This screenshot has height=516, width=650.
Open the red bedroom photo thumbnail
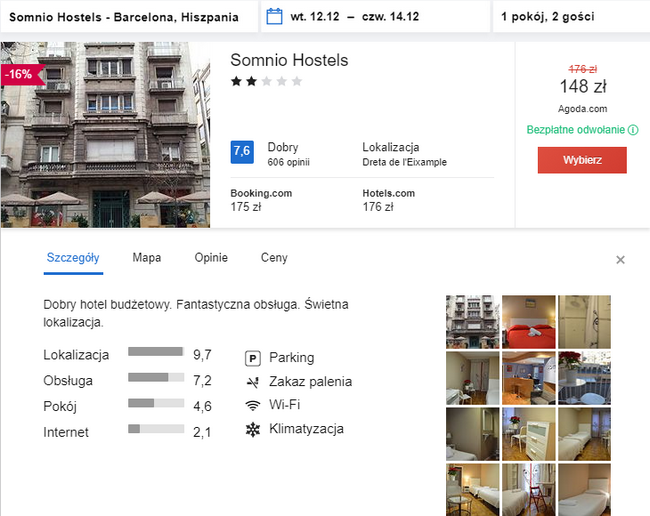point(528,321)
